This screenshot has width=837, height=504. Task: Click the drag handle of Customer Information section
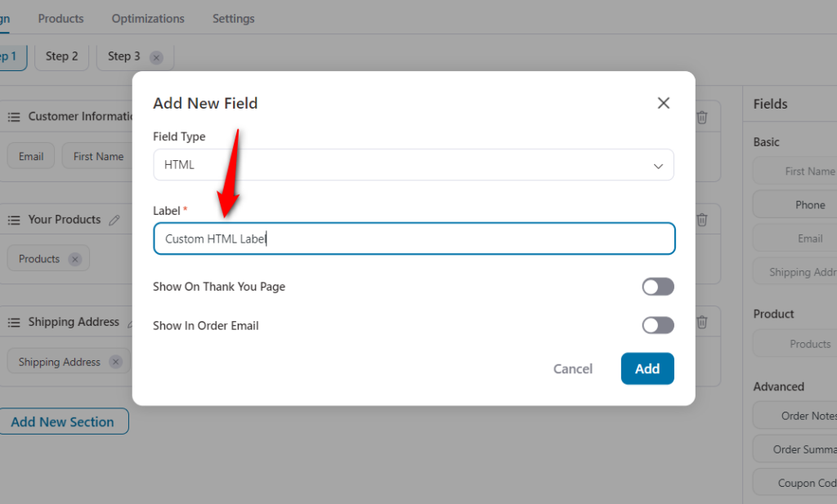point(14,116)
